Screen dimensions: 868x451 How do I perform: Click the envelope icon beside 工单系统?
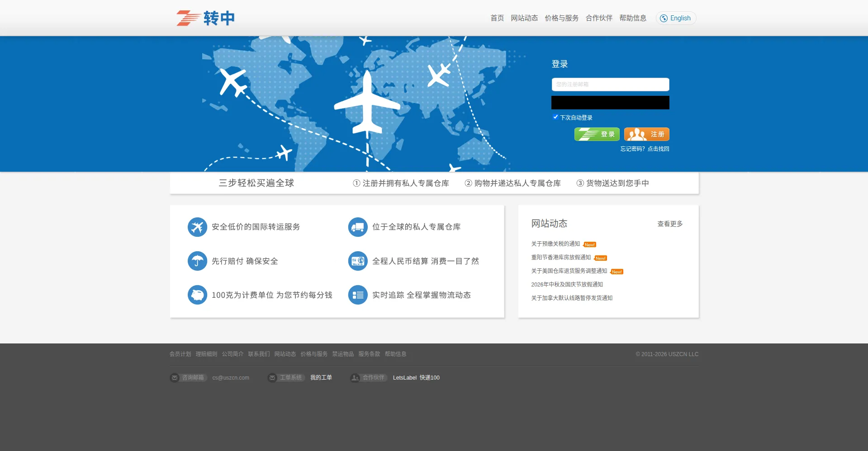pos(272,378)
